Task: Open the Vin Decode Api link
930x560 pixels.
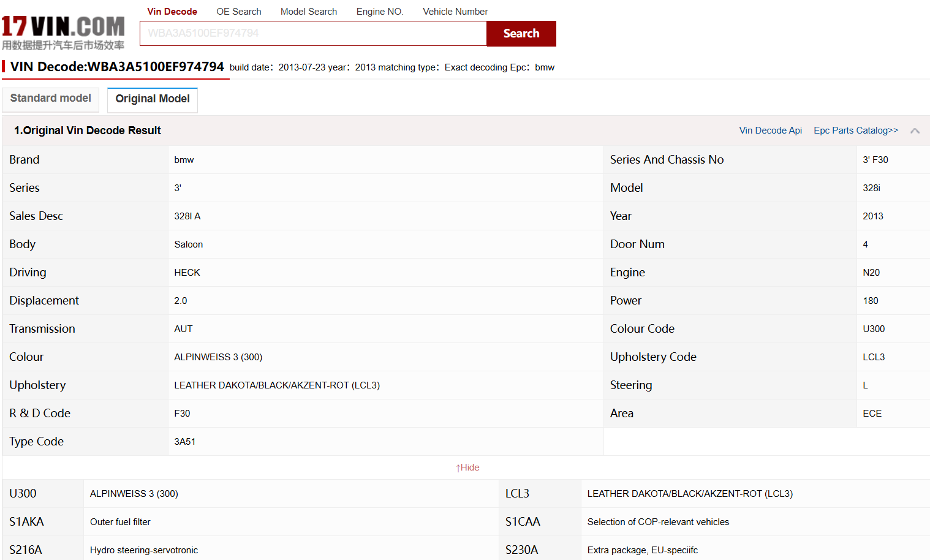Action: tap(770, 131)
